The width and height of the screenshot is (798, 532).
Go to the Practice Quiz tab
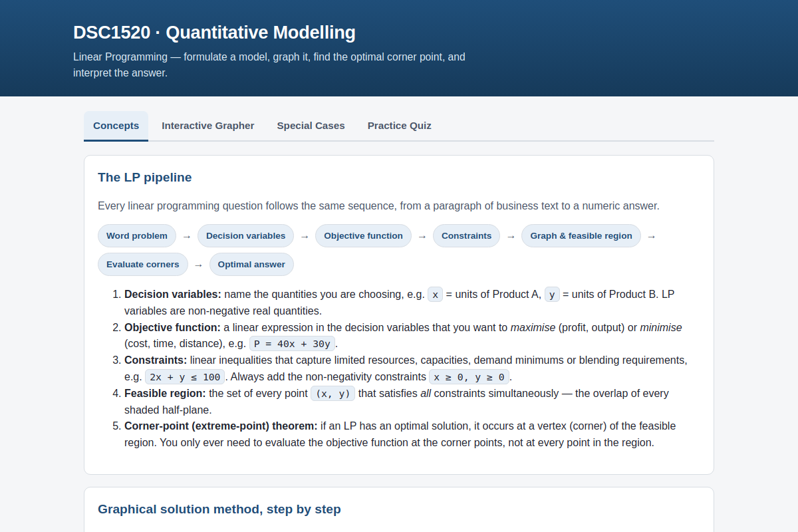[400, 126]
